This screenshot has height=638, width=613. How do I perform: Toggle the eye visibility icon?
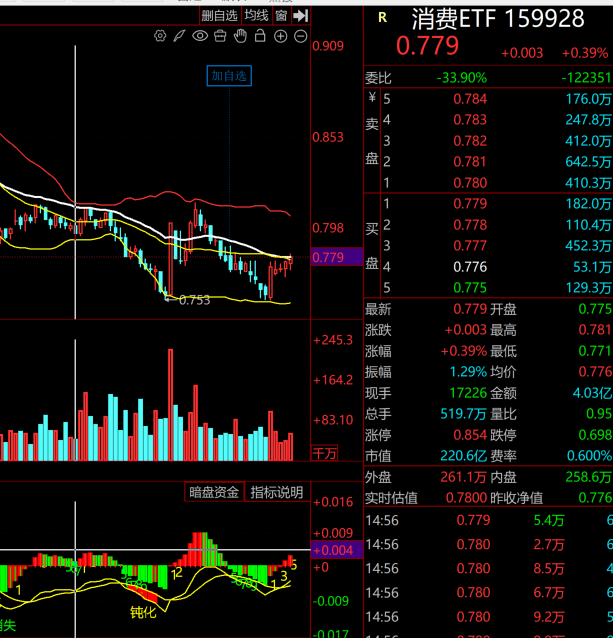200,36
